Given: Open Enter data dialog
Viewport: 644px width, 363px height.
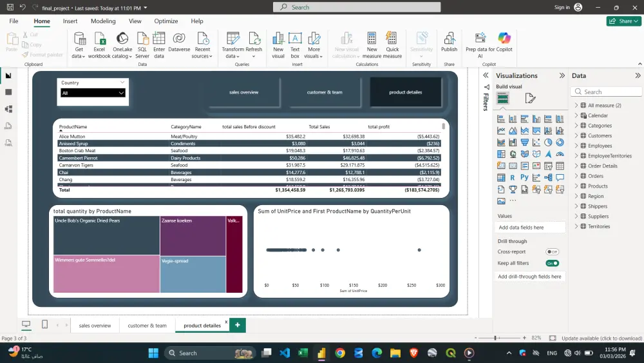Looking at the screenshot, I should [159, 45].
